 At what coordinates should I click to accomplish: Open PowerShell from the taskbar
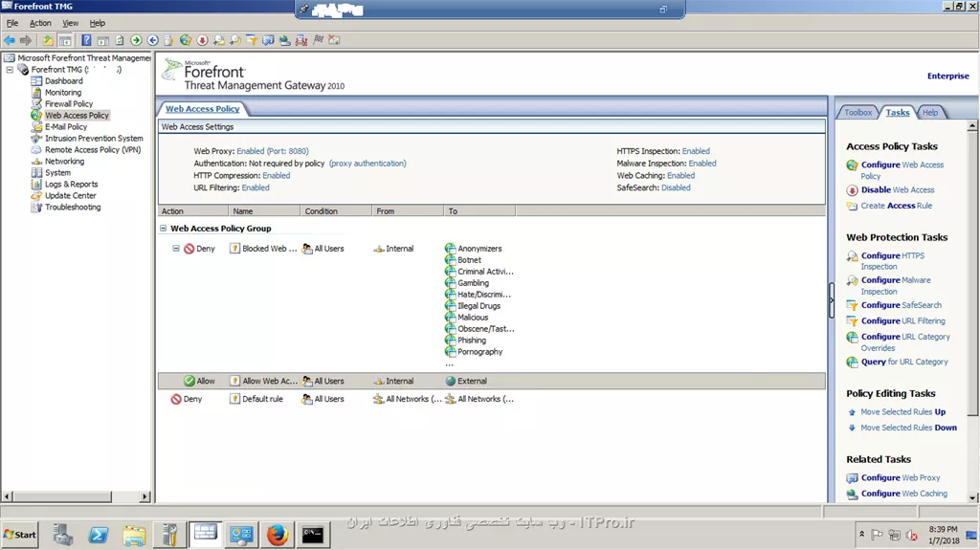pyautogui.click(x=99, y=535)
